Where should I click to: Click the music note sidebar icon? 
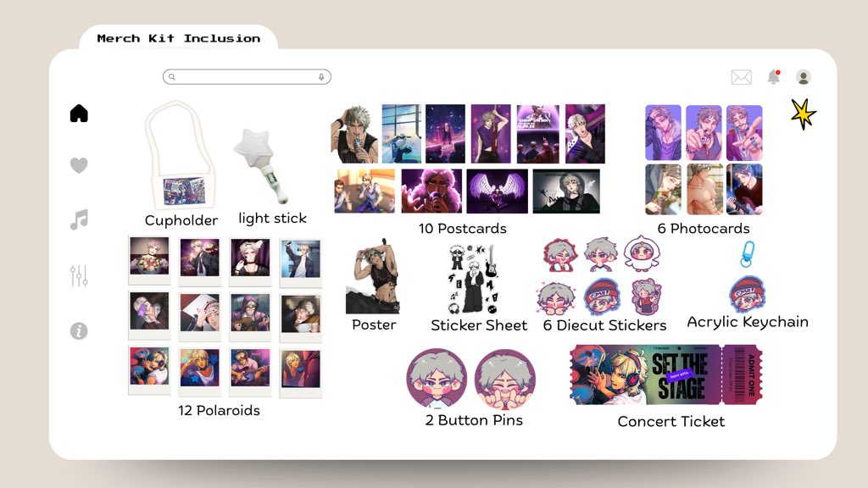[79, 220]
